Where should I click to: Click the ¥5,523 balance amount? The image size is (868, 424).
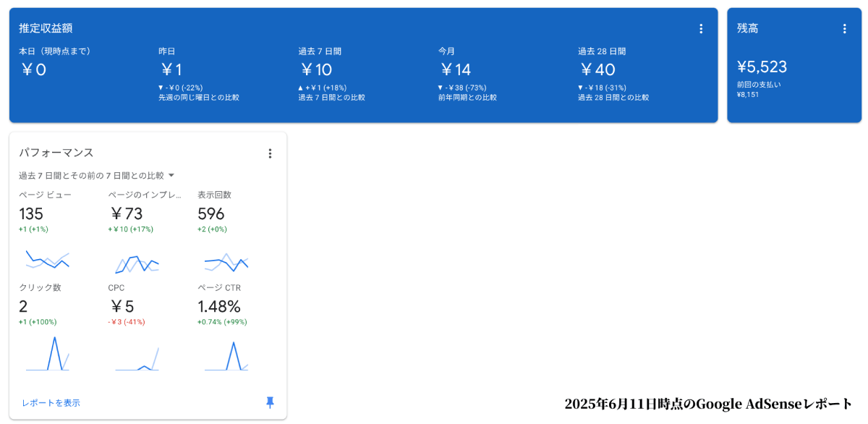(x=762, y=67)
